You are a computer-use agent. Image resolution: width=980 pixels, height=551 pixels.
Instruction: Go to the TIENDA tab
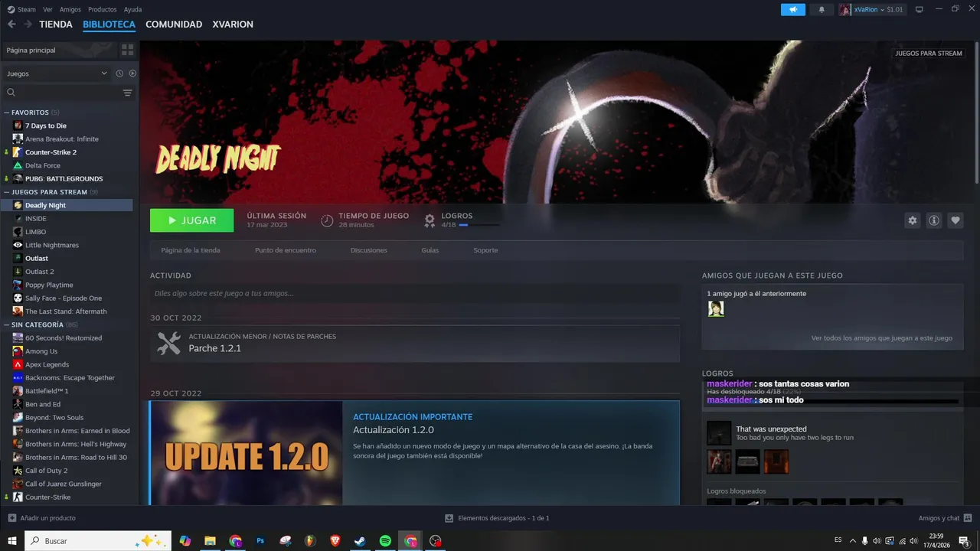56,24
